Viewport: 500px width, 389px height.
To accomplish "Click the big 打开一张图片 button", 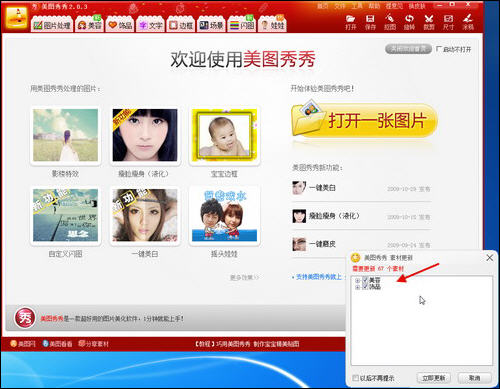I will pos(364,120).
